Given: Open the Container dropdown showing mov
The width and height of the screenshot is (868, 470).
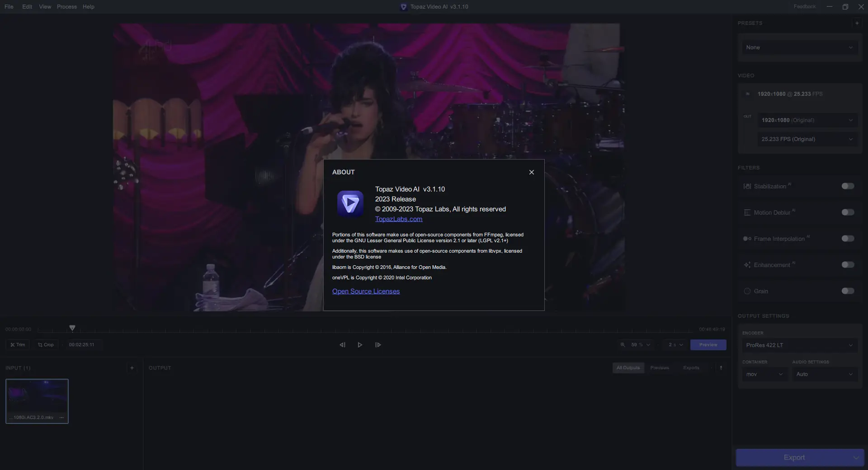Looking at the screenshot, I should (764, 374).
